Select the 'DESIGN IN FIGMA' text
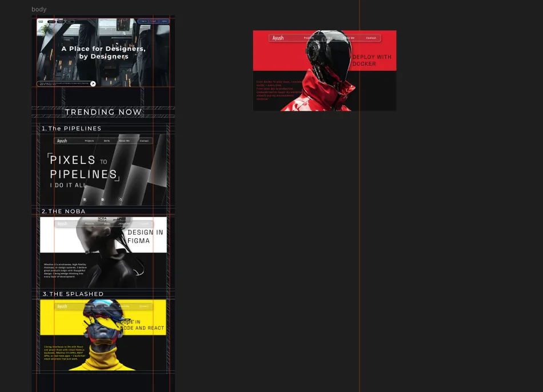Viewport: 543px width, 392px height. pyautogui.click(x=145, y=237)
